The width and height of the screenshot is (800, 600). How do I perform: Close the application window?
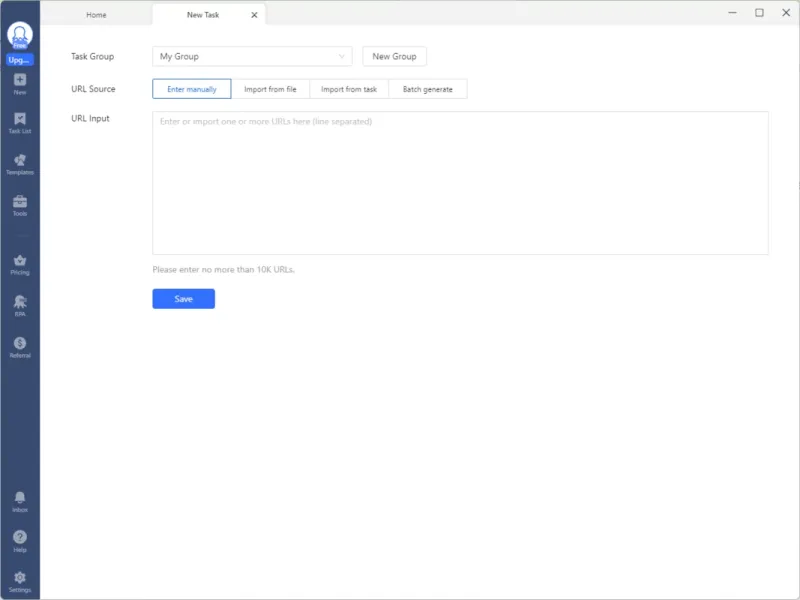coord(786,13)
